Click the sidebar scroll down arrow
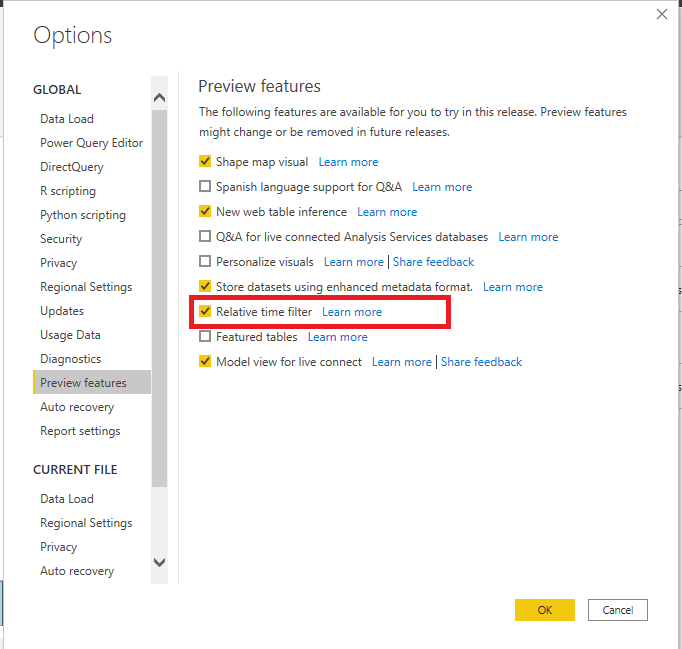This screenshot has height=649, width=682. coord(160,562)
